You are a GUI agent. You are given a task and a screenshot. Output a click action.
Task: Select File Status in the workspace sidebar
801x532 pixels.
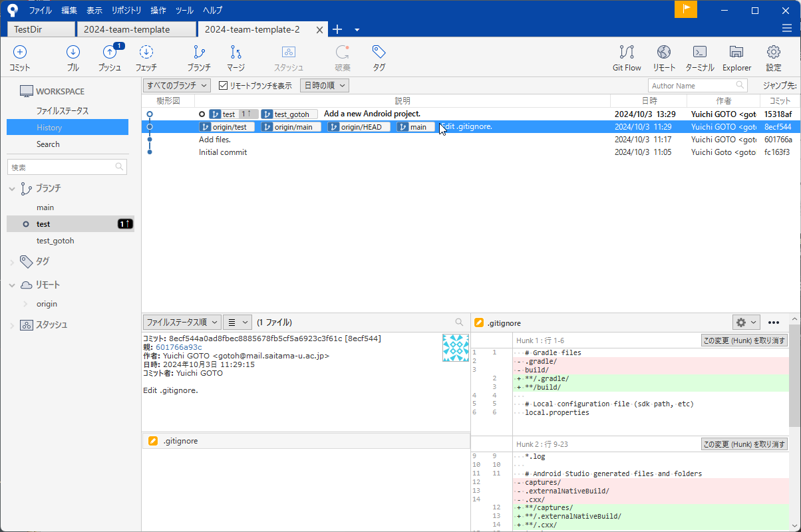pos(63,111)
